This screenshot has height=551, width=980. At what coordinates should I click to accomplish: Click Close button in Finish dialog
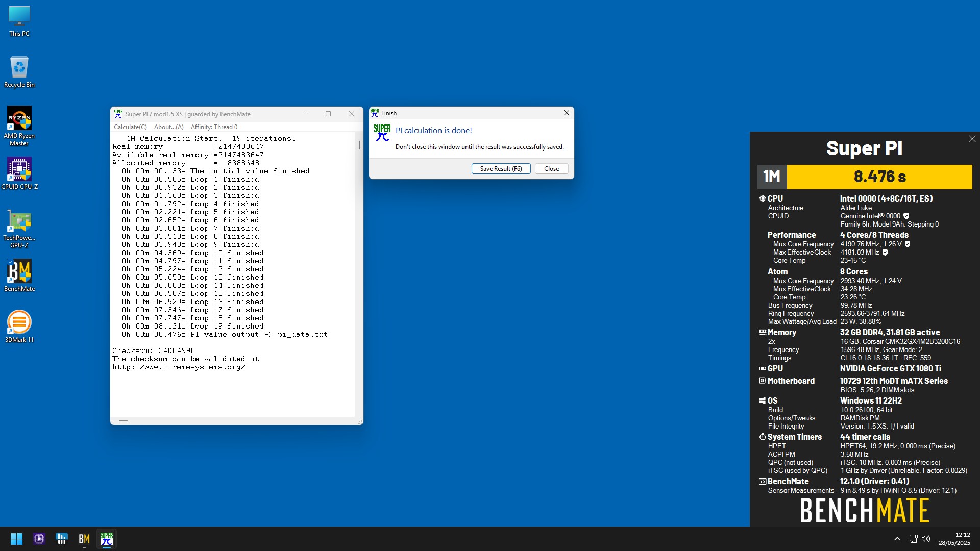551,169
